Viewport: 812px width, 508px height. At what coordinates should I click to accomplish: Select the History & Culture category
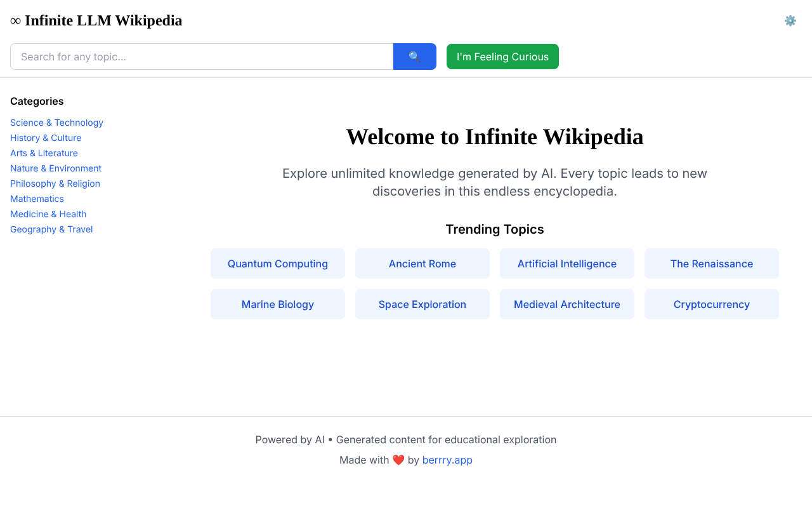[x=46, y=138]
